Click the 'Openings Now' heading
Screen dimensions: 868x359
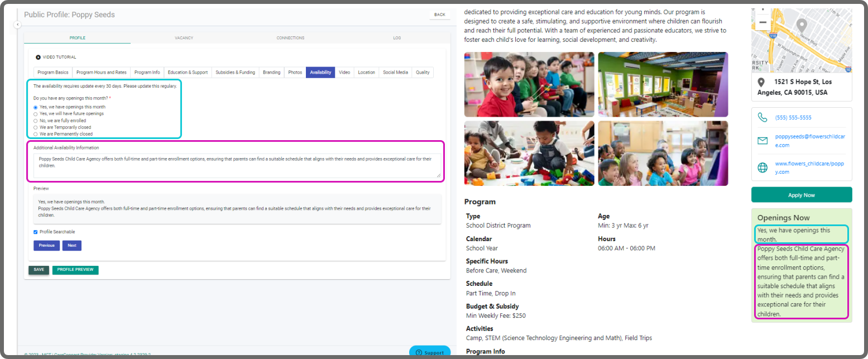783,218
